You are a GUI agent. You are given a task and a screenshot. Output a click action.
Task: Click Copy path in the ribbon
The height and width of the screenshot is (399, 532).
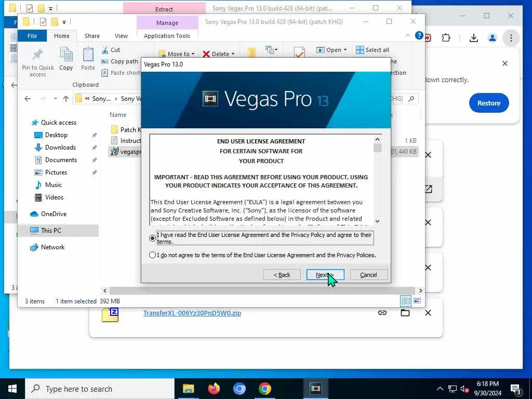click(120, 61)
